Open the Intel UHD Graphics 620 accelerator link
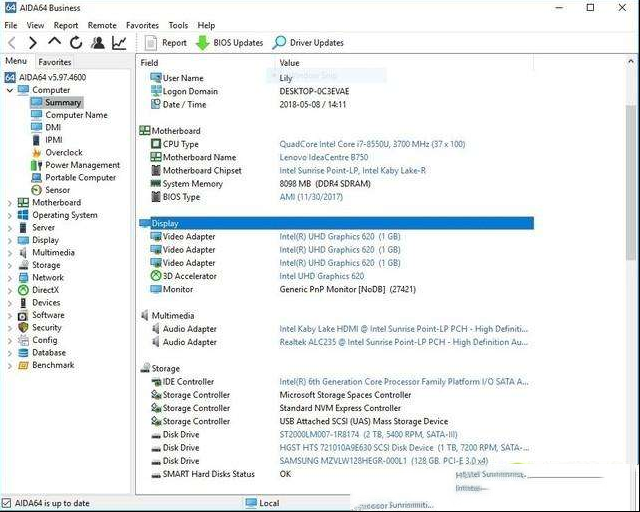This screenshot has height=512, width=640. click(x=322, y=276)
